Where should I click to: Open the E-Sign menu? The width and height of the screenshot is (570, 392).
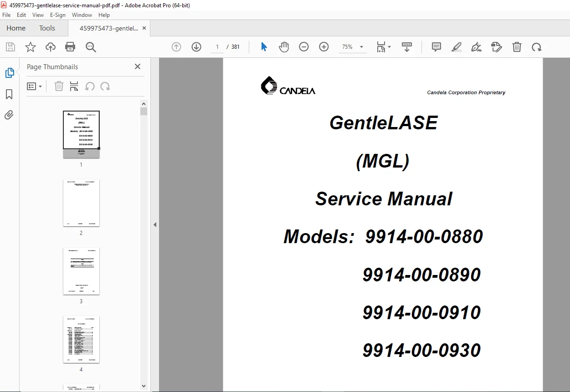[58, 15]
